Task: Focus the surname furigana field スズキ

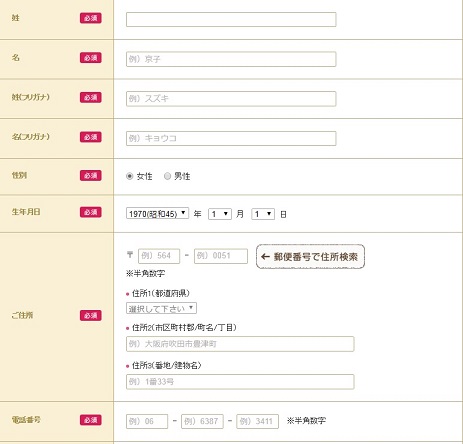Action: (x=231, y=99)
